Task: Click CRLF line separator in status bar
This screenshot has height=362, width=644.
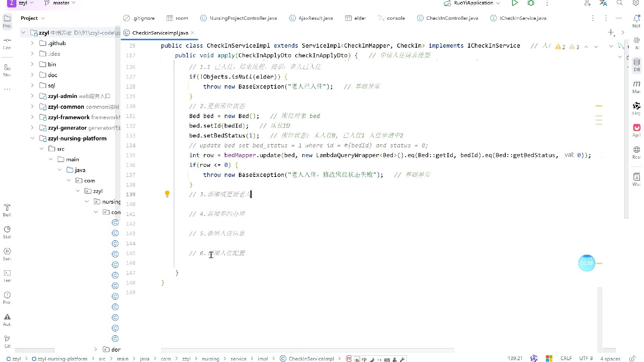Action: click(566, 358)
